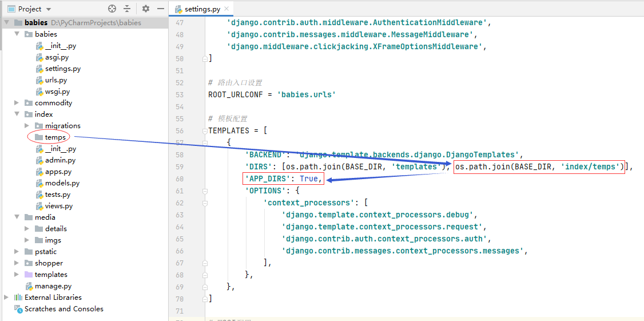Expand the templates folder
The image size is (644, 321).
pyautogui.click(x=17, y=274)
